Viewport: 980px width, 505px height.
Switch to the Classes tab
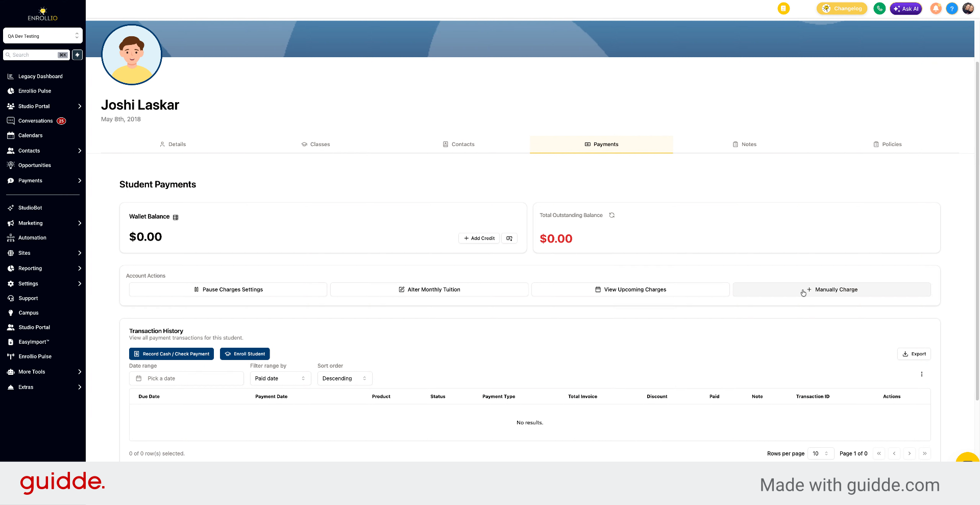tap(315, 145)
